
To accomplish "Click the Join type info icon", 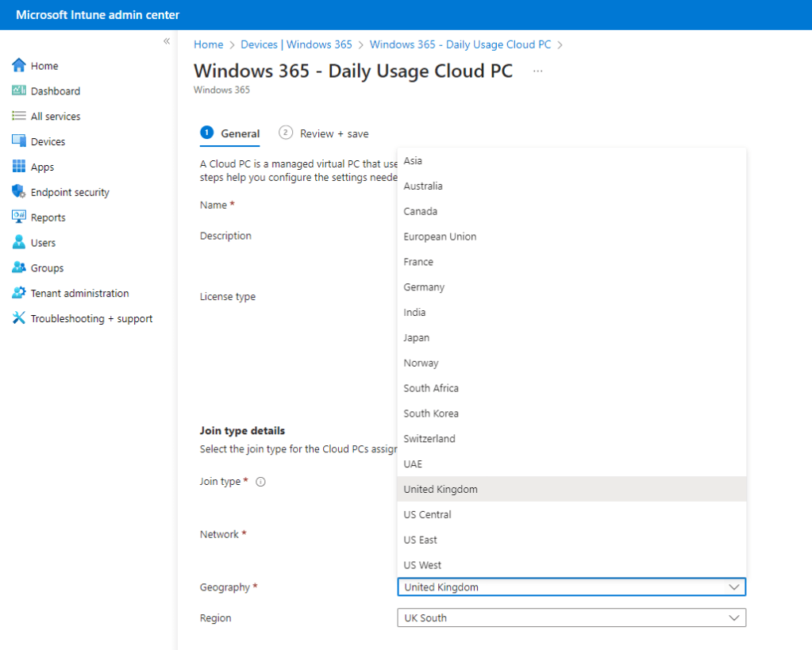I will click(260, 482).
